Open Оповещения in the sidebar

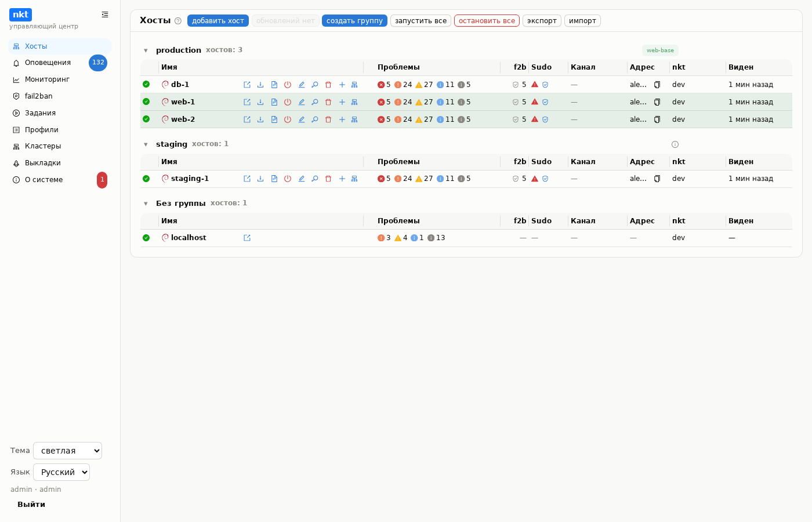click(x=60, y=63)
